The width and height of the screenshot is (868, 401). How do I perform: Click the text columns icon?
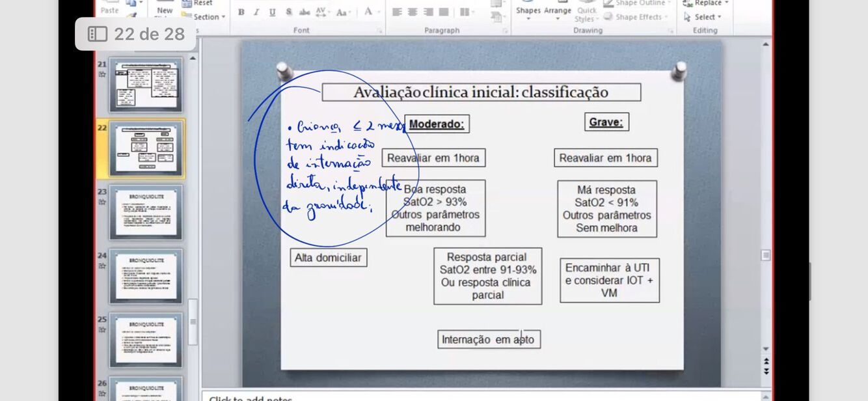[465, 12]
